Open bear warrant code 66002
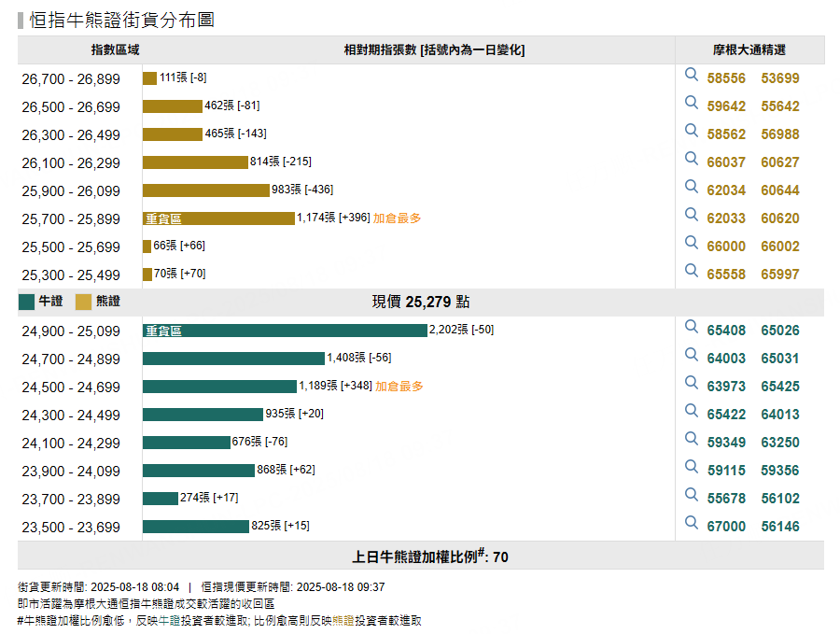The height and width of the screenshot is (634, 840). point(780,246)
